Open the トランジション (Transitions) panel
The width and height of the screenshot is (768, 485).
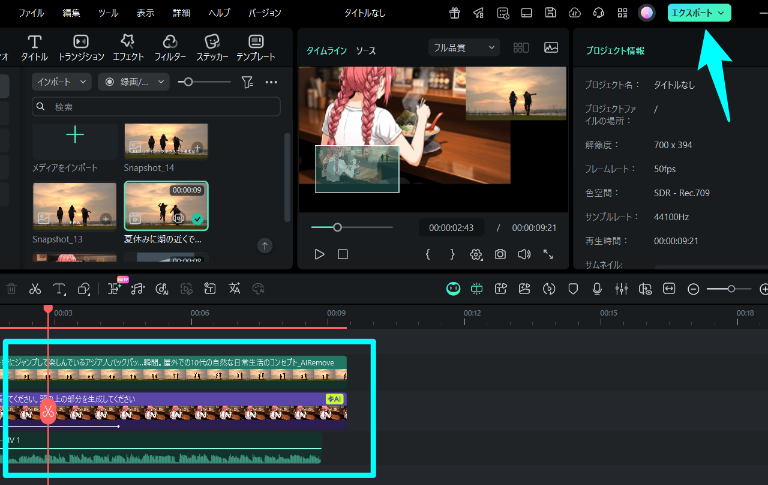pyautogui.click(x=81, y=48)
